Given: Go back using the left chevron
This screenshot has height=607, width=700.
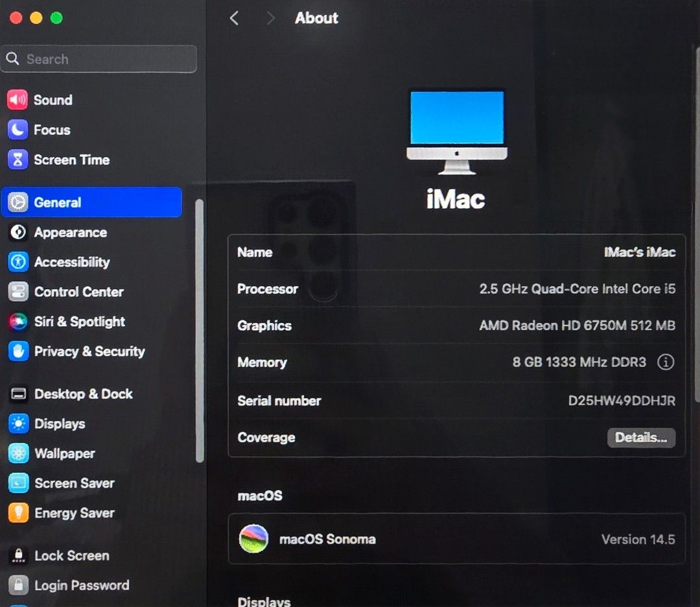Looking at the screenshot, I should pyautogui.click(x=234, y=18).
